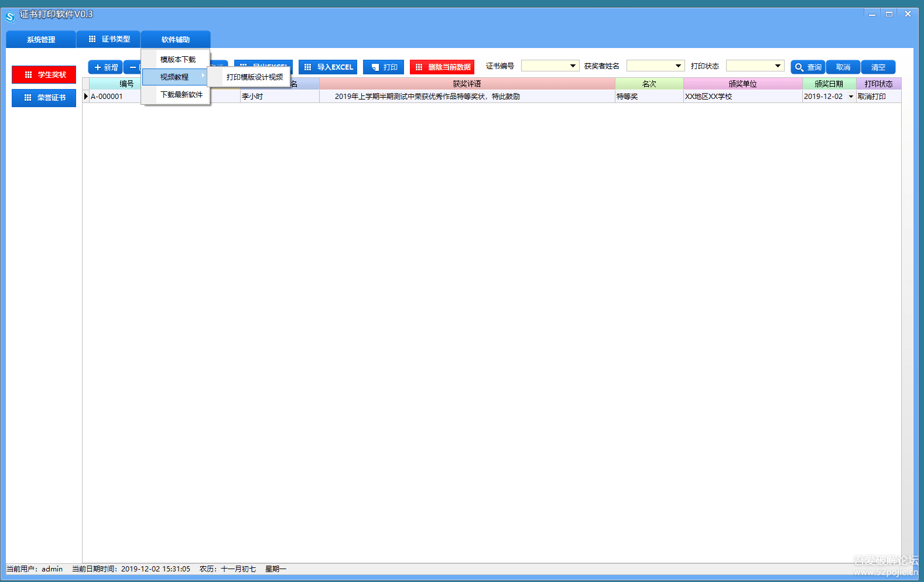
Task: Click the app logo icon in title bar
Action: click(x=10, y=17)
